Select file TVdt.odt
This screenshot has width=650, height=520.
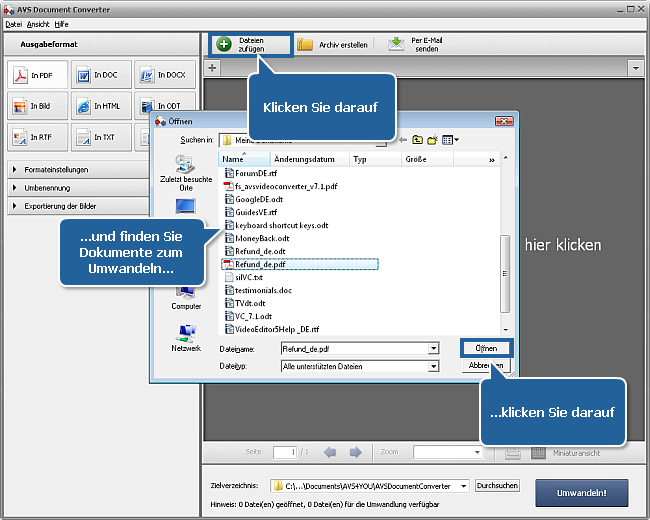tap(245, 303)
